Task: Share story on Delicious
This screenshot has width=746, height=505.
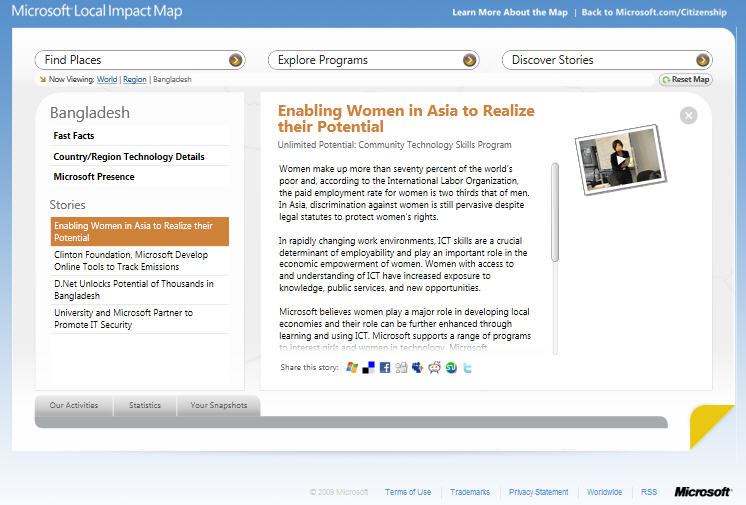Action: point(368,367)
